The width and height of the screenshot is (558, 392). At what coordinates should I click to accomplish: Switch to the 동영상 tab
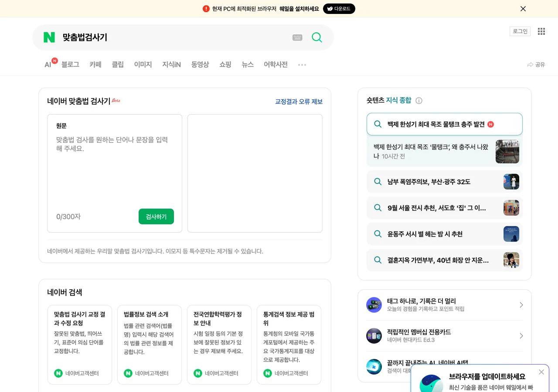point(200,64)
